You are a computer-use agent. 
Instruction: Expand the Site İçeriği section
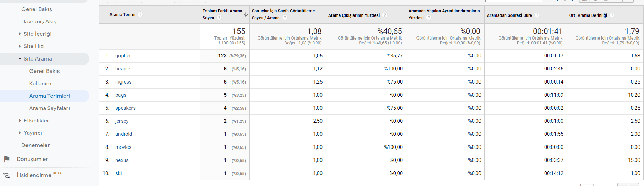point(20,34)
